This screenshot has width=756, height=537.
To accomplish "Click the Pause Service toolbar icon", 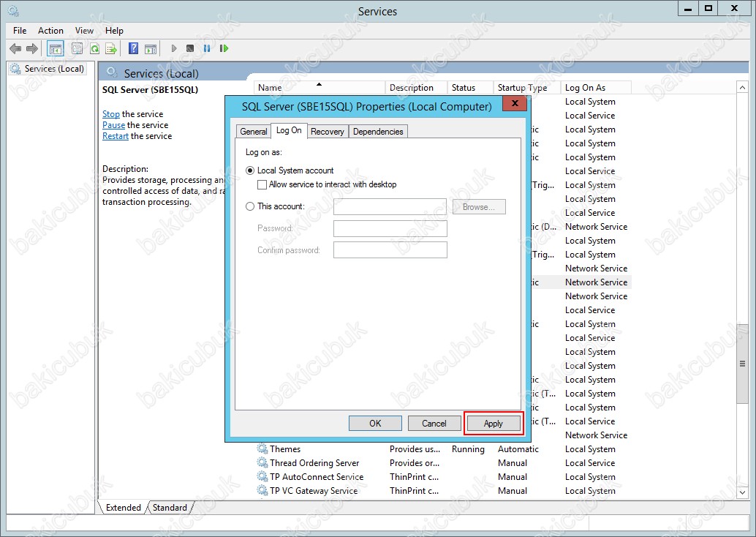I will point(207,48).
